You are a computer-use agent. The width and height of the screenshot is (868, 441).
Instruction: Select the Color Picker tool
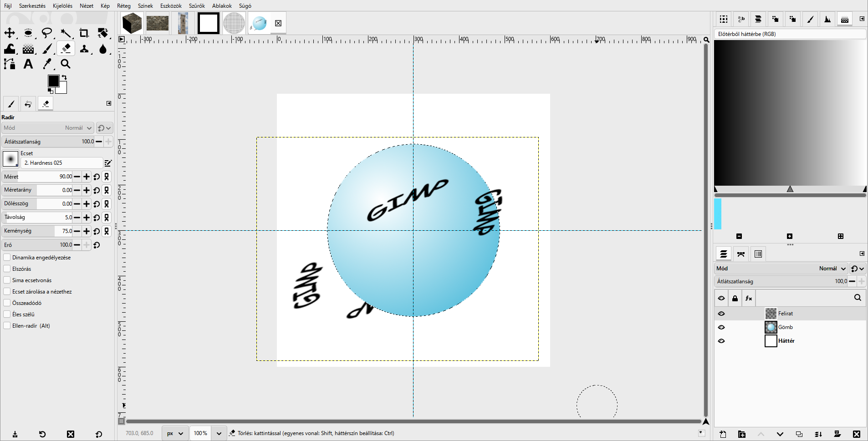(47, 64)
